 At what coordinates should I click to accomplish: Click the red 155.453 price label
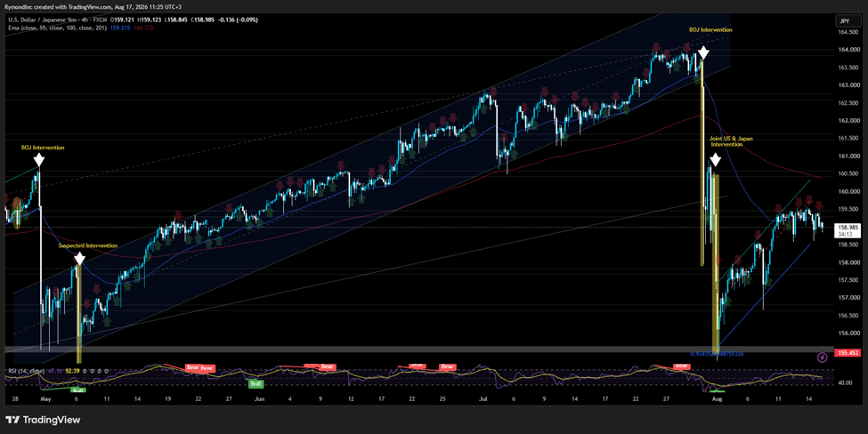click(x=848, y=352)
